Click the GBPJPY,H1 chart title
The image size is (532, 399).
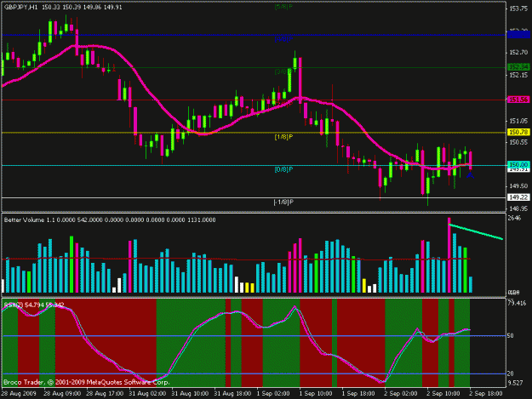click(20, 7)
